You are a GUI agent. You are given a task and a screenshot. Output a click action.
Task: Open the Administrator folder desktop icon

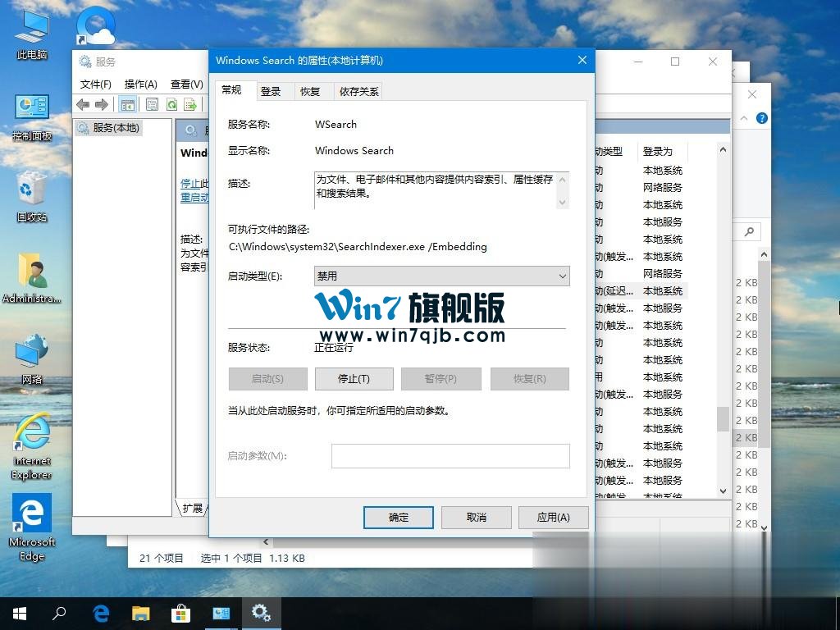coord(32,277)
